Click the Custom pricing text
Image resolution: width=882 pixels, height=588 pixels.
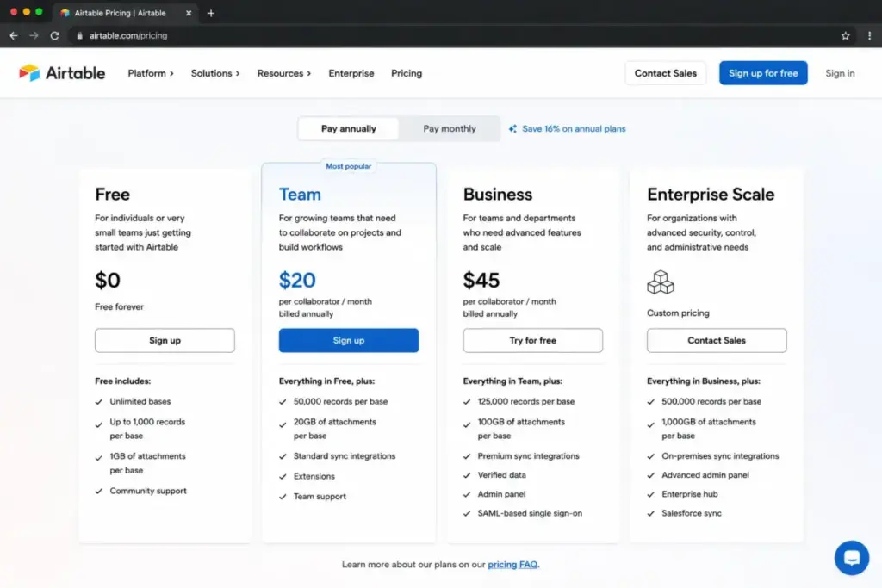pyautogui.click(x=678, y=313)
